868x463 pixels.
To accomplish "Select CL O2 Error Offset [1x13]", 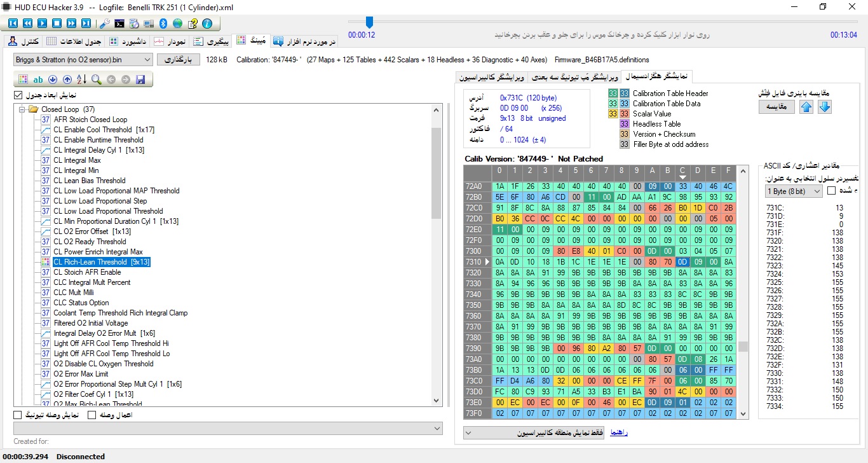I will tap(92, 231).
